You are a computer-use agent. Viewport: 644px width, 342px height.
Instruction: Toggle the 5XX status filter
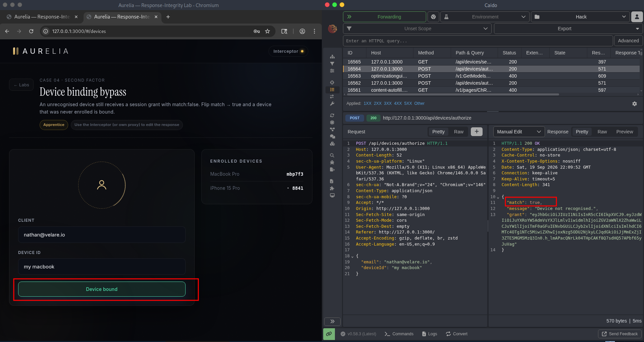(408, 103)
